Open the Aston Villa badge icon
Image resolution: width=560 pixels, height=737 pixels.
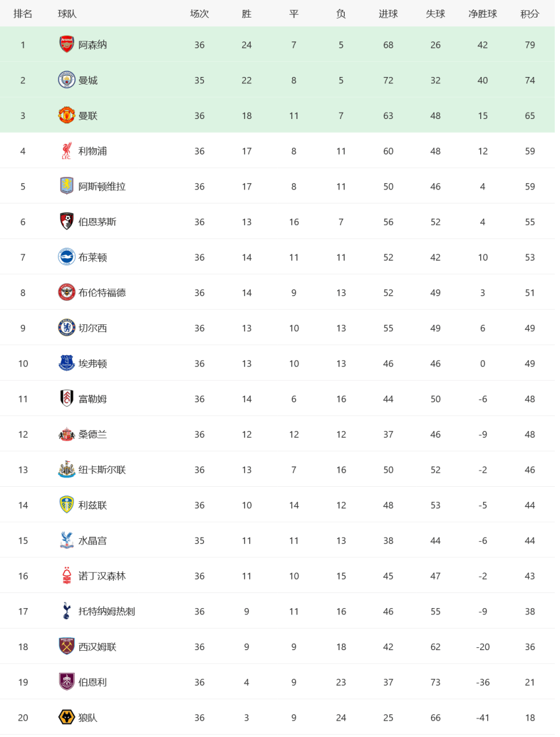point(66,186)
